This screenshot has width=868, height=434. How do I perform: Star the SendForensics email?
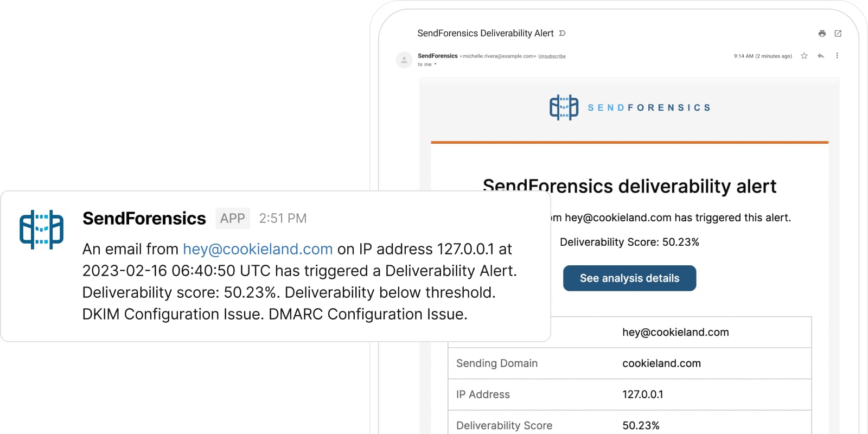pyautogui.click(x=804, y=56)
